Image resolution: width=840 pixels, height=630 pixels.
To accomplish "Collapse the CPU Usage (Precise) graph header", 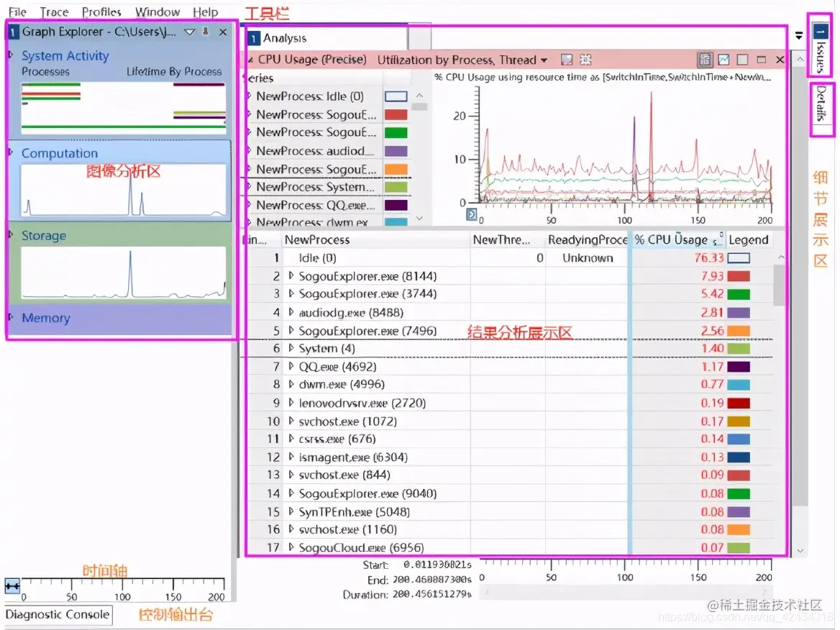I will (x=250, y=60).
